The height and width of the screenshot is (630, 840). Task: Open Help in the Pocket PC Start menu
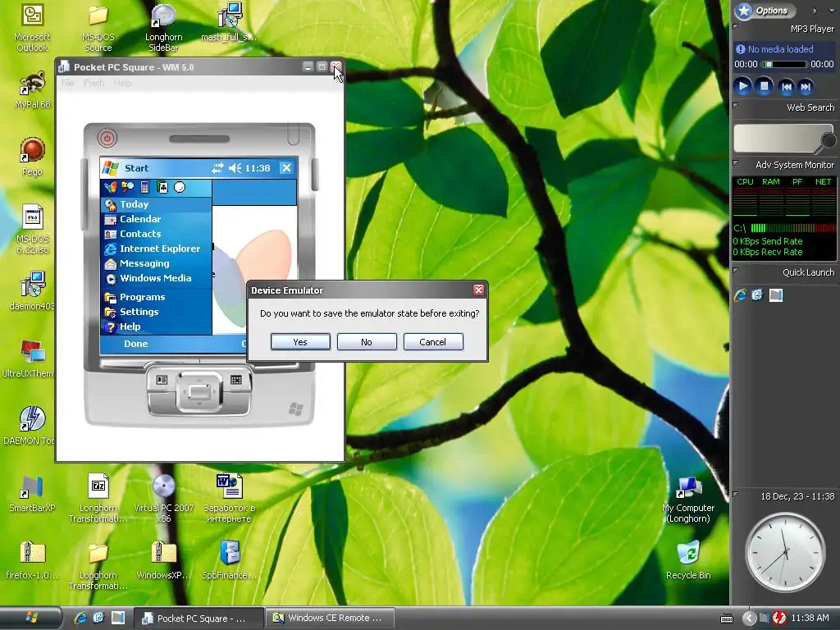pyautogui.click(x=156, y=326)
